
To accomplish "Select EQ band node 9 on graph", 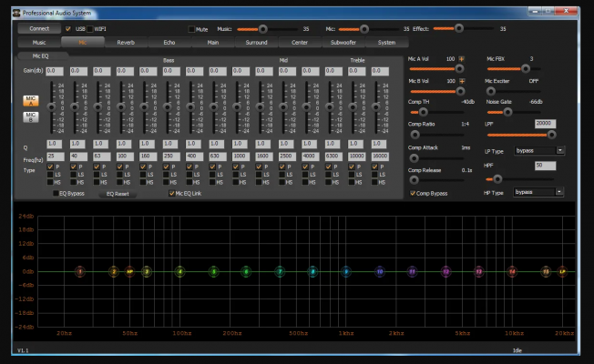I will pyautogui.click(x=346, y=271).
